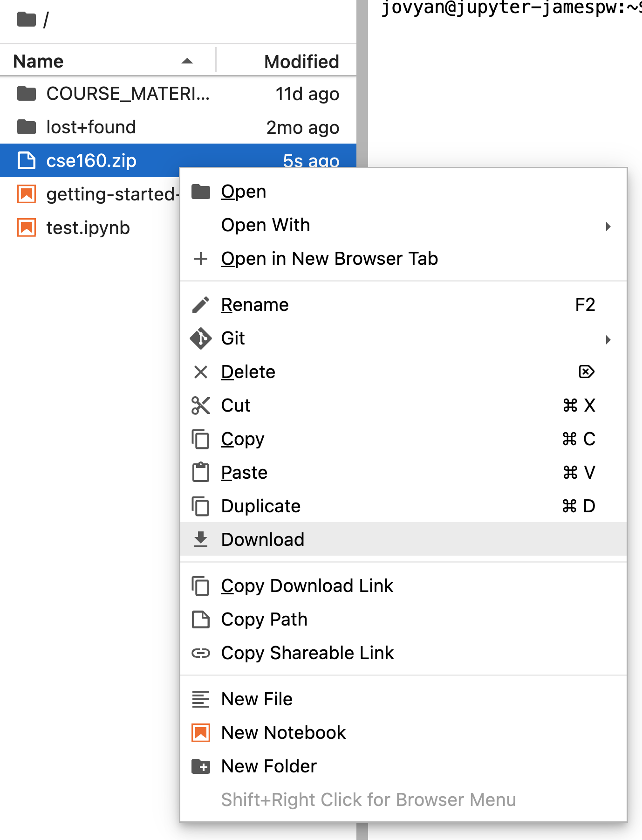Click the chain-link icon beside Copy Shareable Link

coord(201,653)
